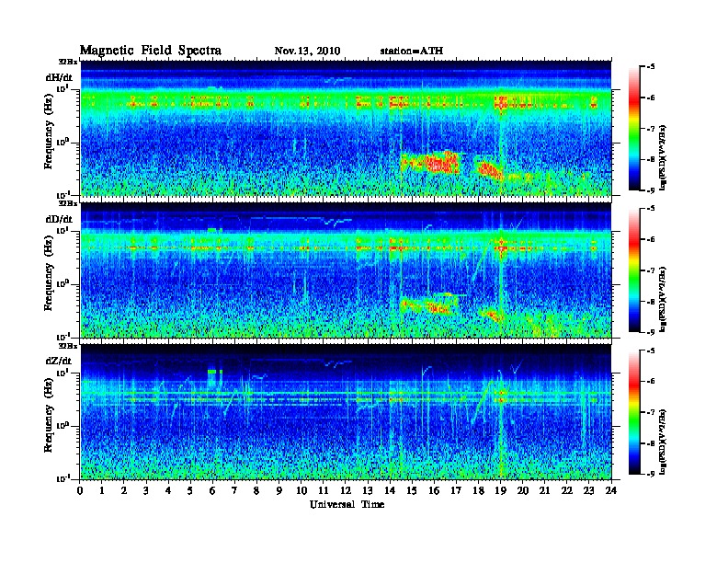Screen dimensions: 728x563
Task: Click hour 18 on the time axis
Action: (478, 491)
